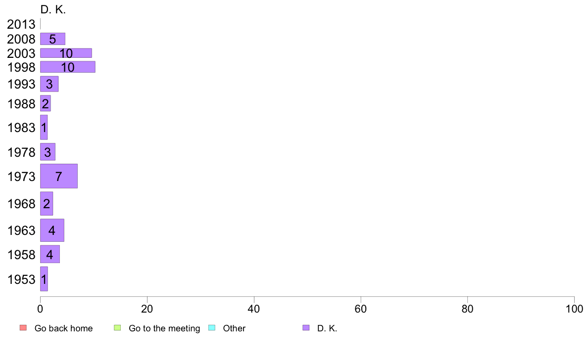Click the red Go back home legend swatch

click(x=23, y=327)
